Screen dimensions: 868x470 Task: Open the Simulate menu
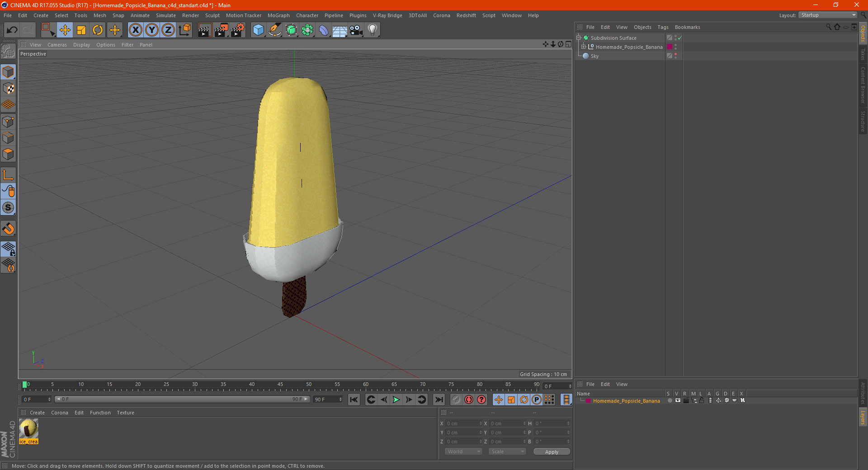[166, 15]
